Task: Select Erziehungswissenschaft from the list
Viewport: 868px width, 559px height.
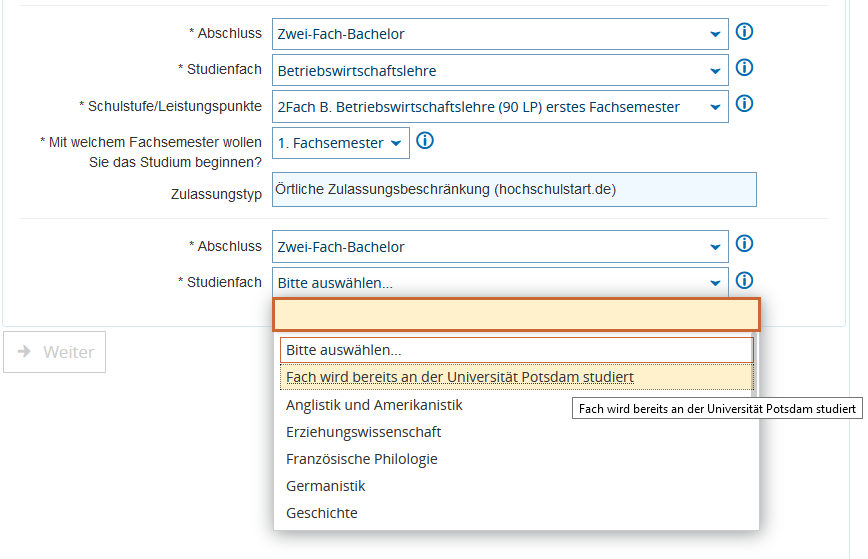Action: pos(516,432)
